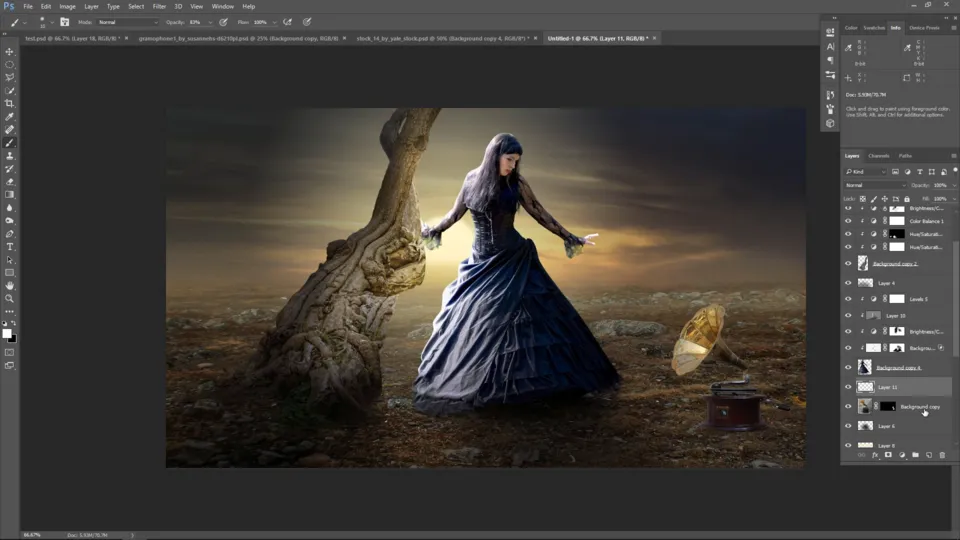This screenshot has width=960, height=540.
Task: Click the zoom percentage field in status bar
Action: pos(32,535)
